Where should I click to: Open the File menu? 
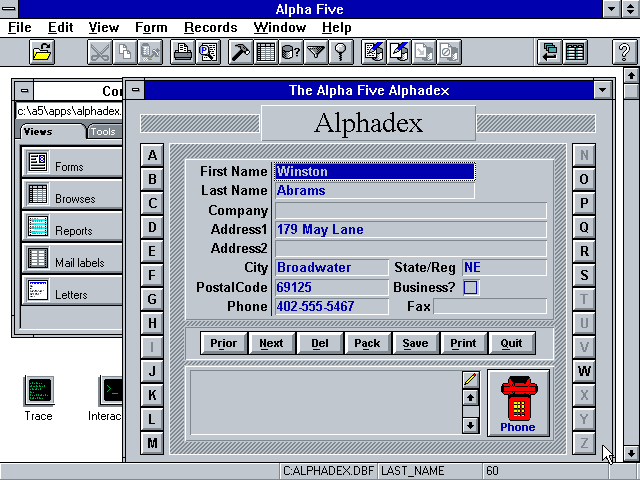click(20, 27)
